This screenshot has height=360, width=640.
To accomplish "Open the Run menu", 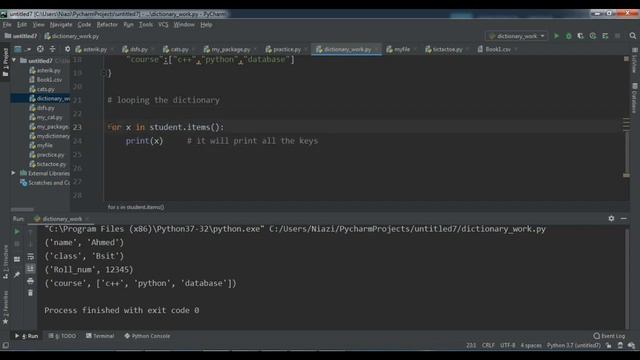I will pos(128,24).
